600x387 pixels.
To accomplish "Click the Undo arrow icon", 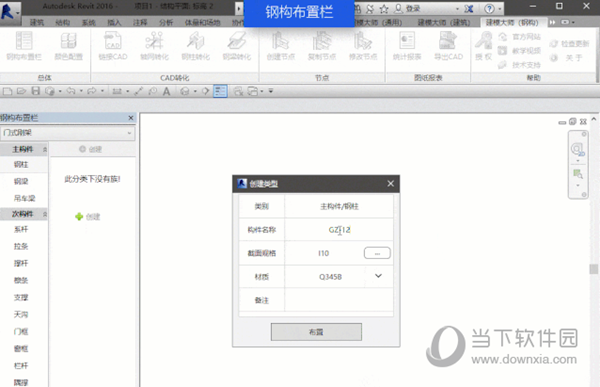I will [71, 91].
